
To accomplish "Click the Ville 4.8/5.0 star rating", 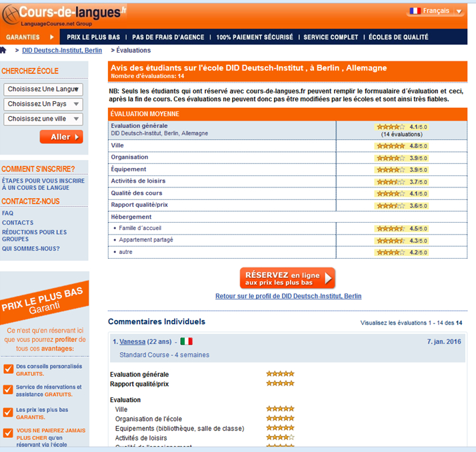I will pos(391,146).
